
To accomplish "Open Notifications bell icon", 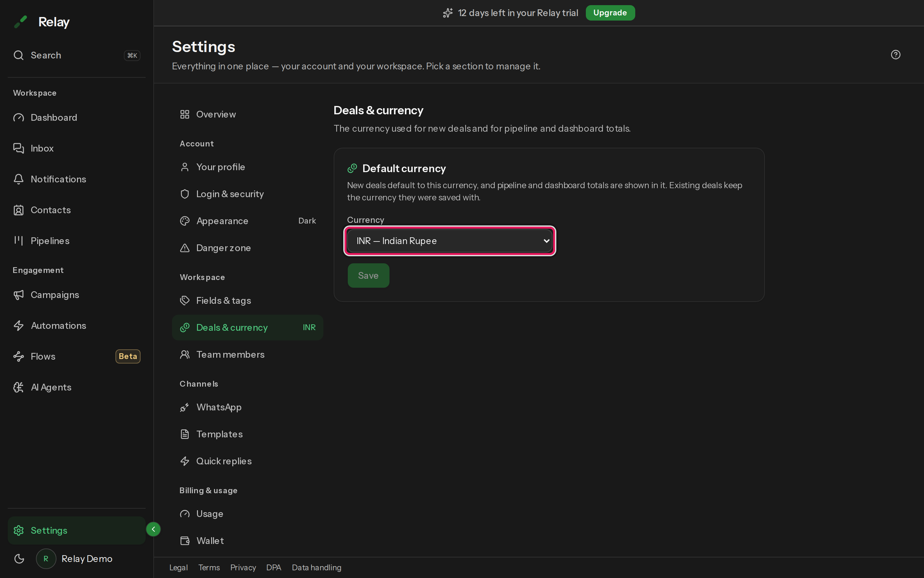I will [x=18, y=179].
